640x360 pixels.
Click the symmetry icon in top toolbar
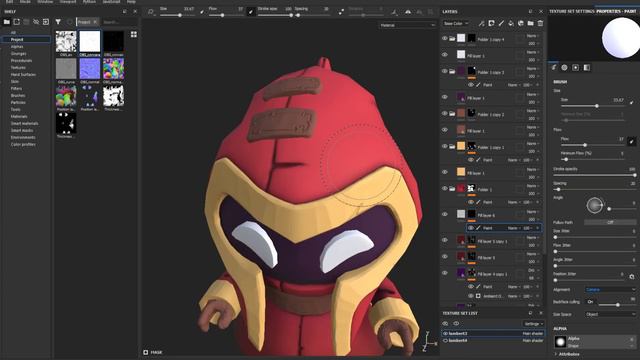(x=408, y=12)
